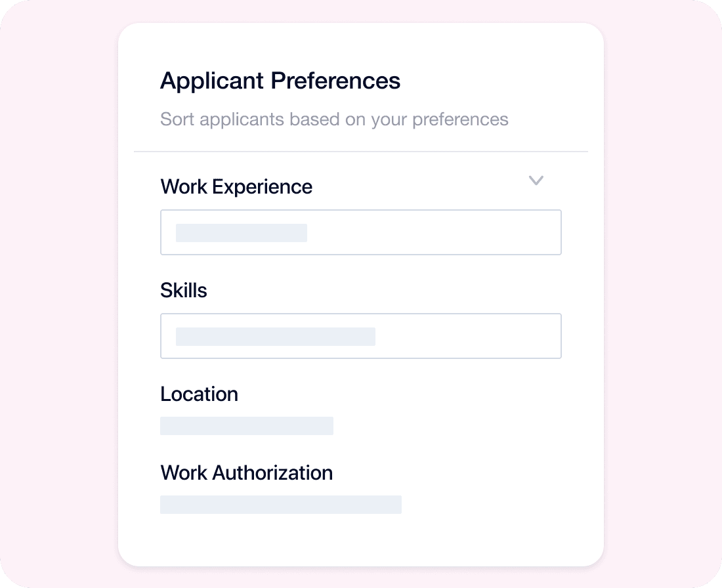Image resolution: width=722 pixels, height=588 pixels.
Task: Click the Applicant Preferences heading
Action: pyautogui.click(x=280, y=80)
